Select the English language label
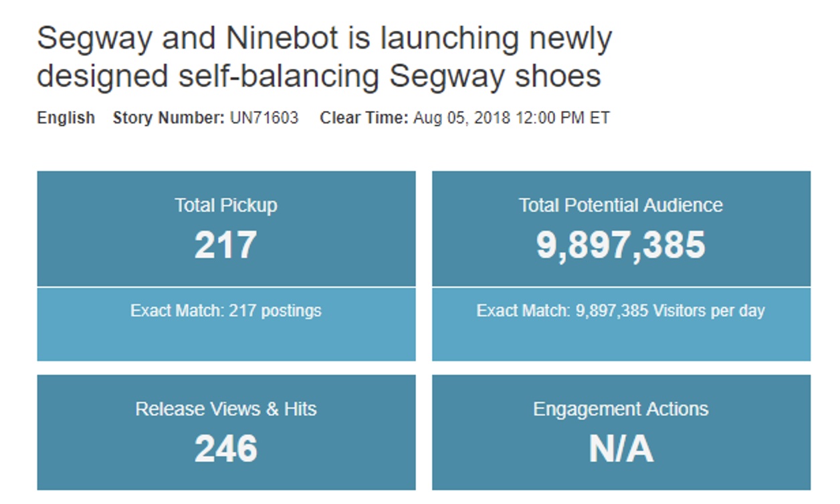840x504 pixels. [66, 118]
